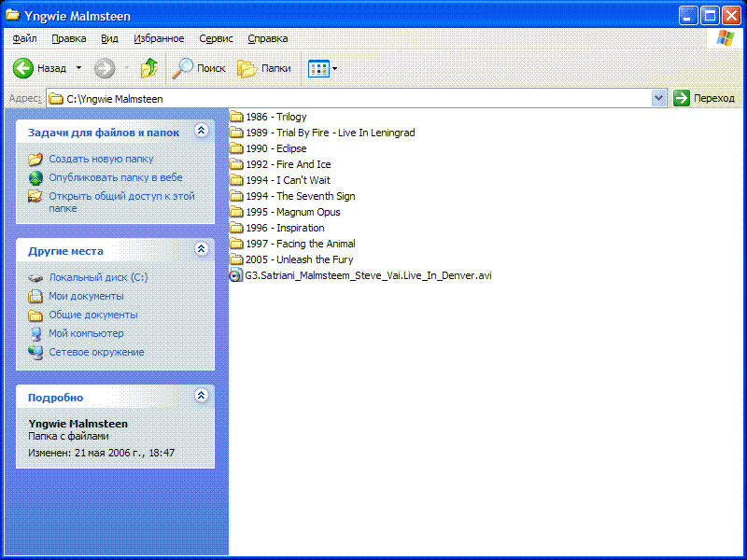Screen dimensions: 747x560
Task: Open the Сервис menu
Action: (x=216, y=38)
